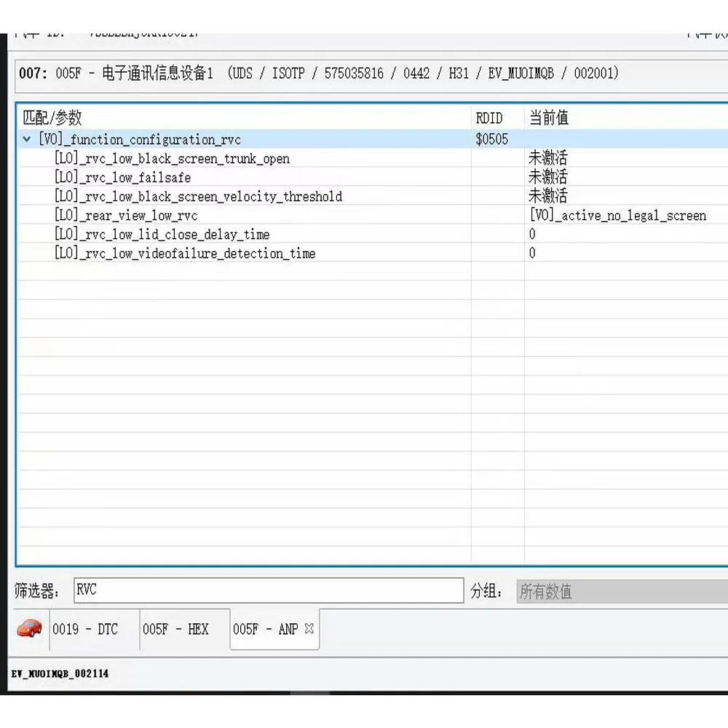Image resolution: width=728 pixels, height=728 pixels.
Task: Close the 005F - ANP tab
Action: (x=309, y=629)
